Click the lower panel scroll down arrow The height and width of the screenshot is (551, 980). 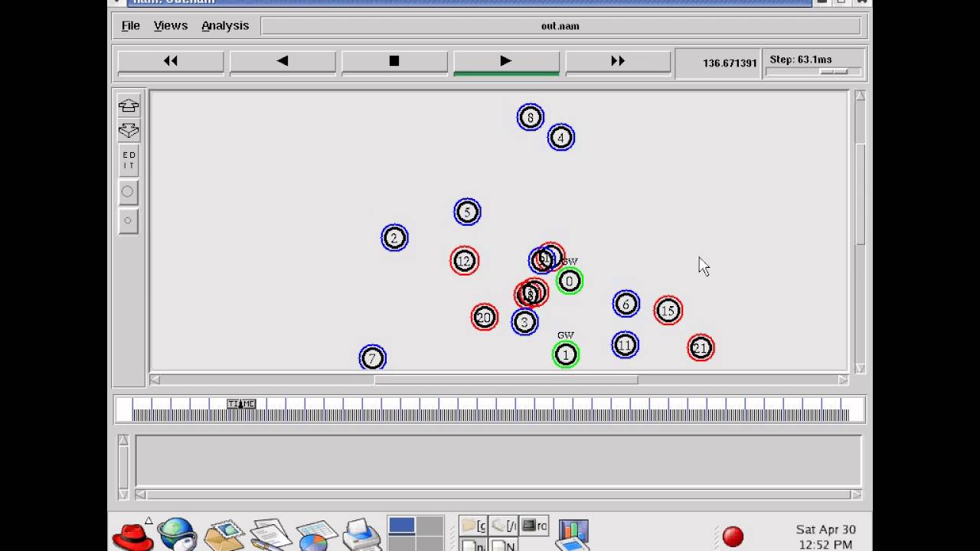click(122, 495)
